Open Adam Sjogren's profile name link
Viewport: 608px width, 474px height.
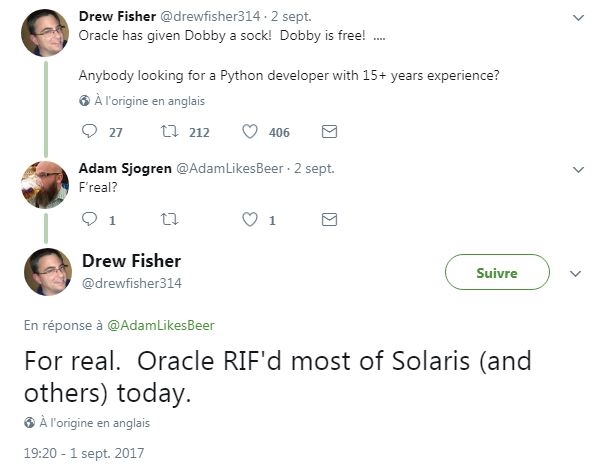pyautogui.click(x=125, y=168)
